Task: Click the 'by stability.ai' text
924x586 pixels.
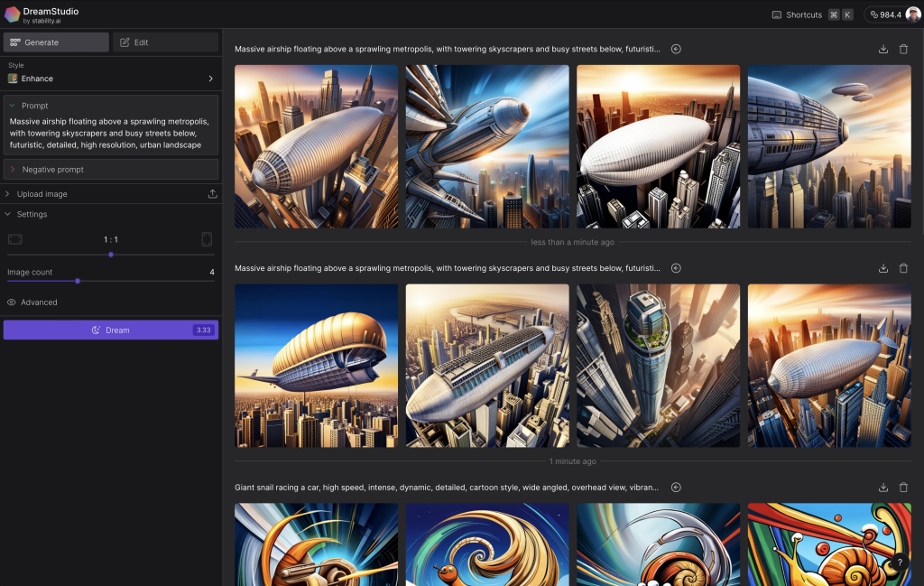Action: [x=42, y=22]
